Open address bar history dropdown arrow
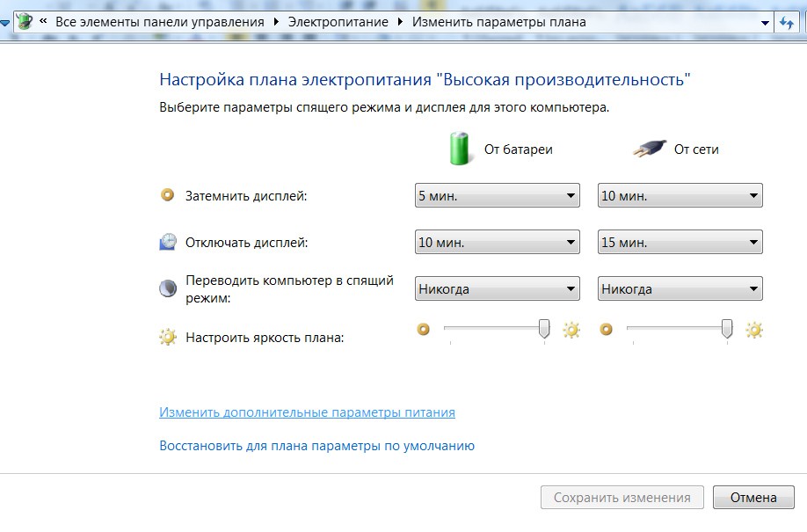This screenshot has height=532, width=807. click(x=765, y=22)
